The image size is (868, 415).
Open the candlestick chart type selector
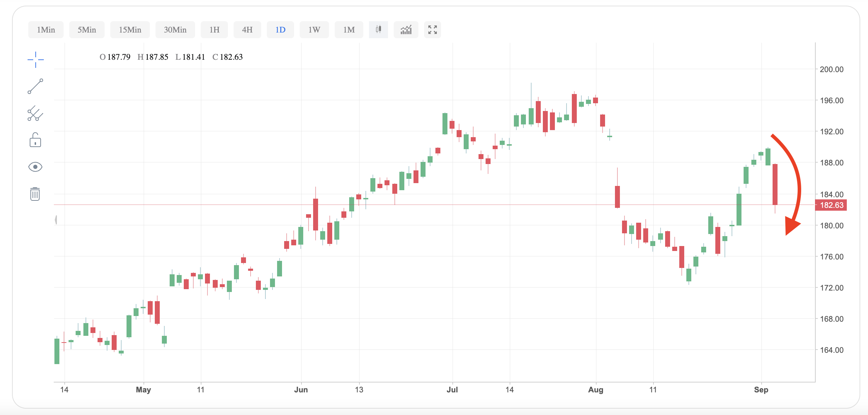pos(378,30)
